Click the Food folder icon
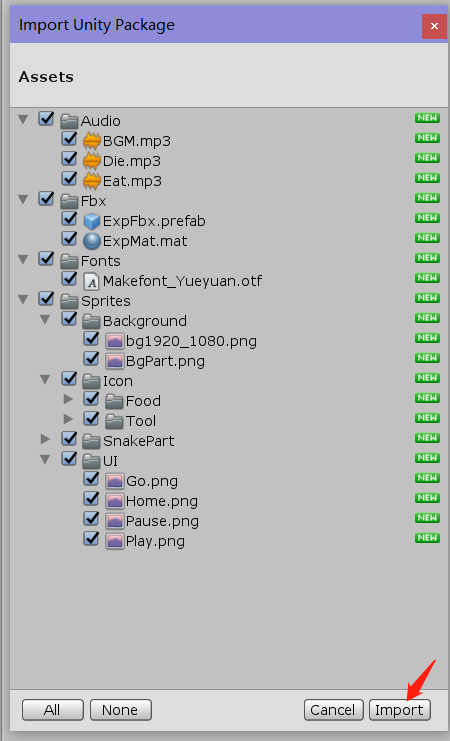The height and width of the screenshot is (741, 450). pos(114,401)
